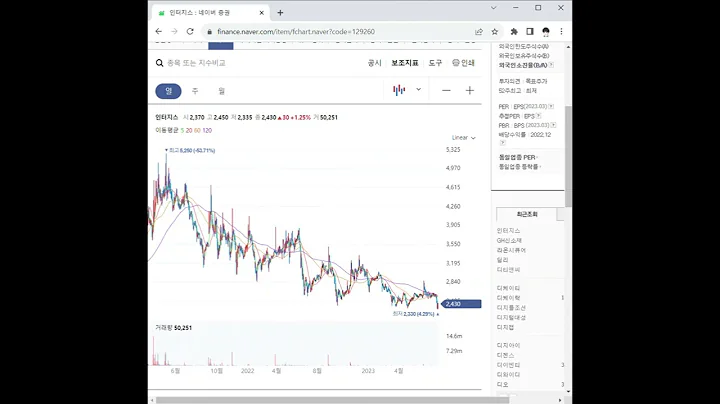Select the 월 monthly period button

[222, 91]
